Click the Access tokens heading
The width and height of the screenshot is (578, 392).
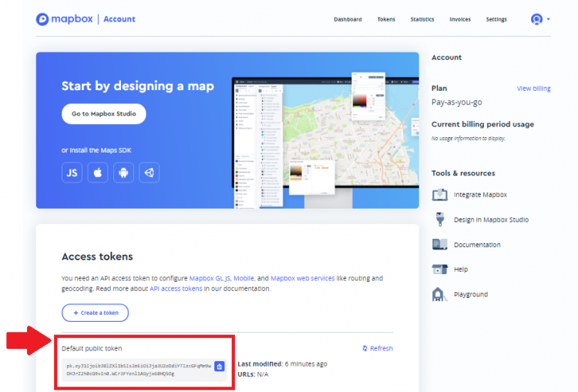pos(97,256)
